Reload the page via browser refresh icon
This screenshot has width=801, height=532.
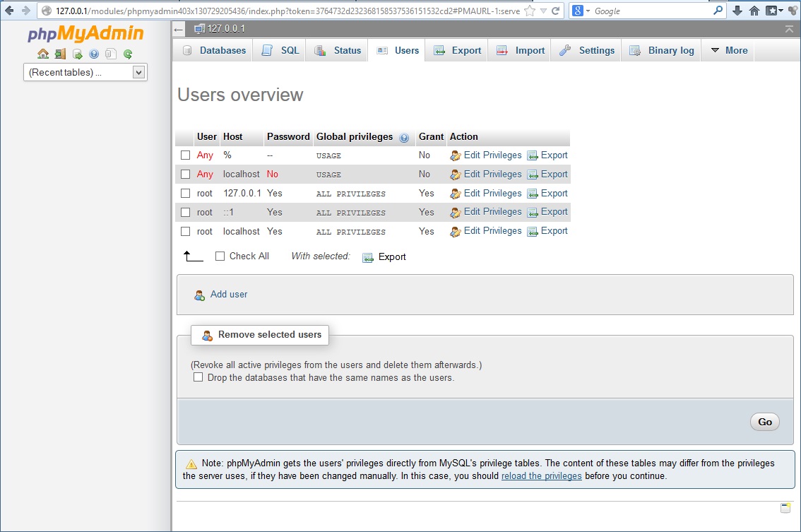(x=555, y=11)
